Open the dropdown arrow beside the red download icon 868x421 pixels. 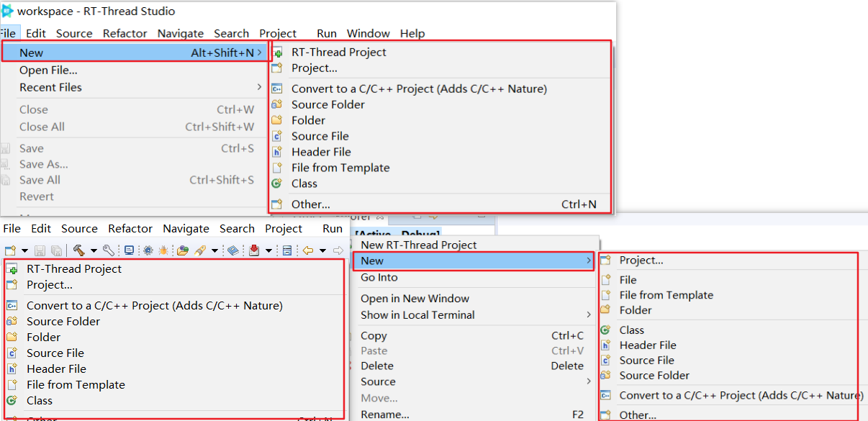[x=269, y=251]
